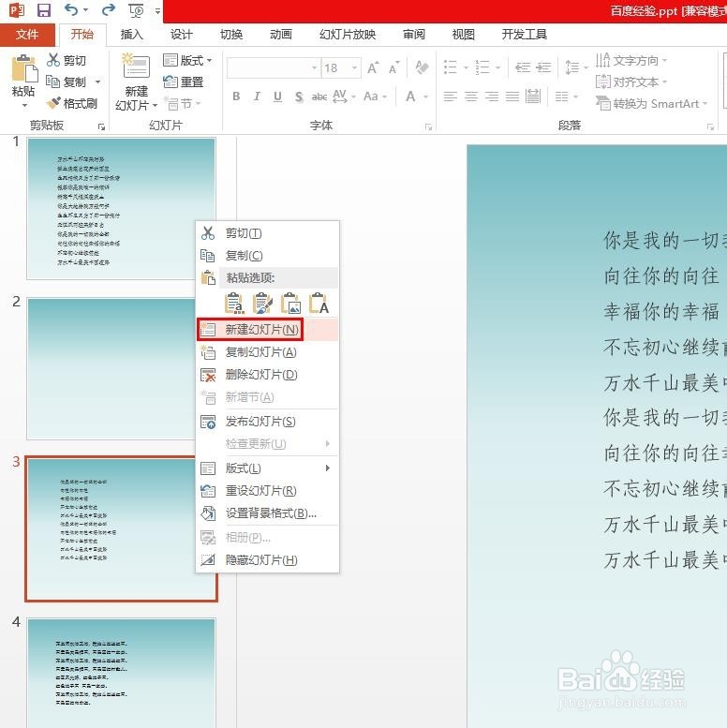Toggle Italic formatting

[x=257, y=97]
